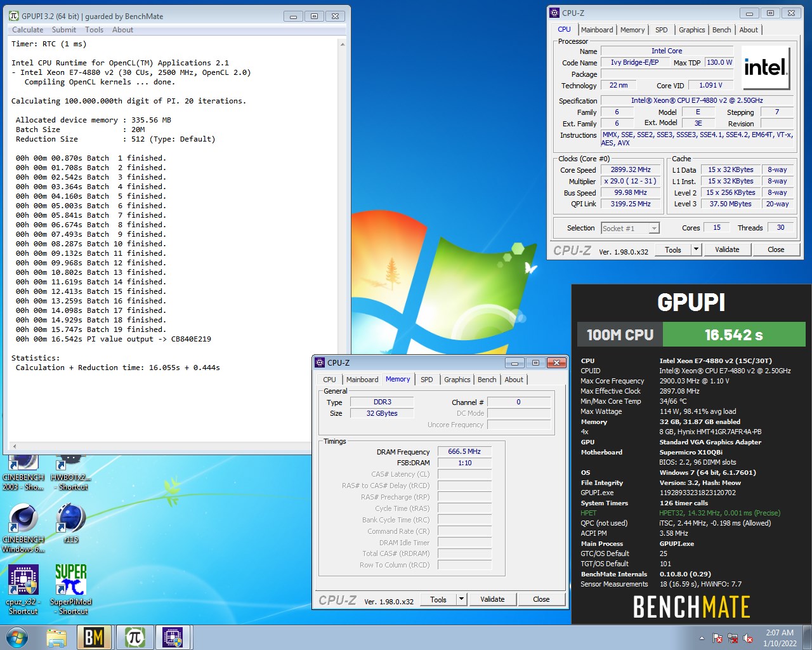812x650 pixels.
Task: Open SPD tab in lower CPU-Z window
Action: 427,380
